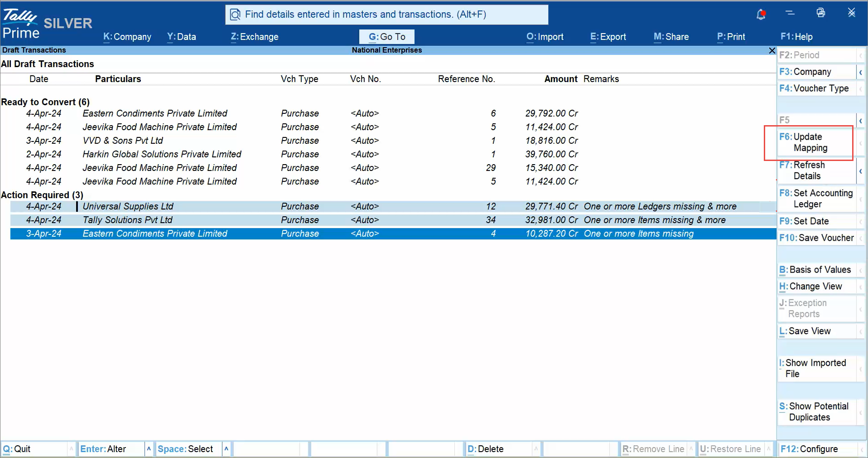
Task: Click the Amount column header
Action: [x=561, y=79]
